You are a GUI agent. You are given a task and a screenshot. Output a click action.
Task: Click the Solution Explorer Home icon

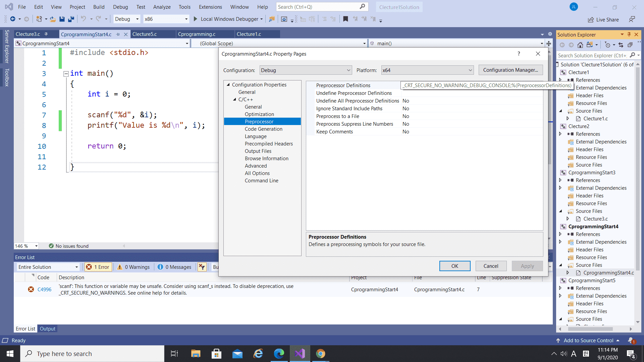(580, 45)
